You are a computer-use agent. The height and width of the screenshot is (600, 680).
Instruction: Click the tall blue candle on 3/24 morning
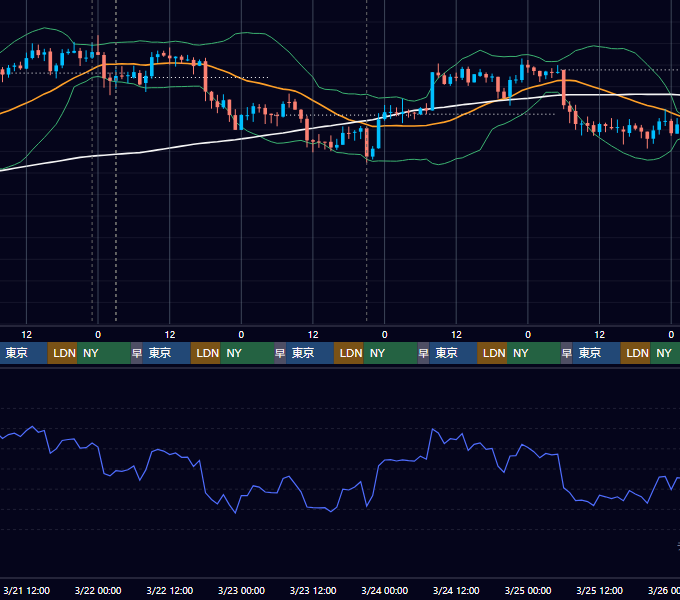pyautogui.click(x=432, y=91)
